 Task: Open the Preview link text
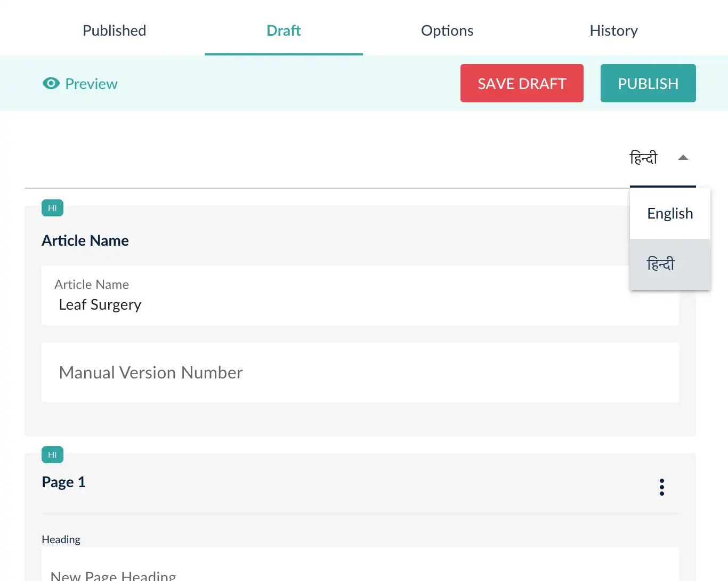point(91,84)
